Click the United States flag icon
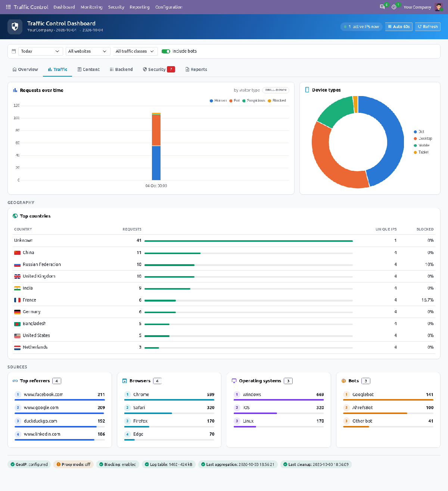This screenshot has height=491, width=448. (x=17, y=336)
